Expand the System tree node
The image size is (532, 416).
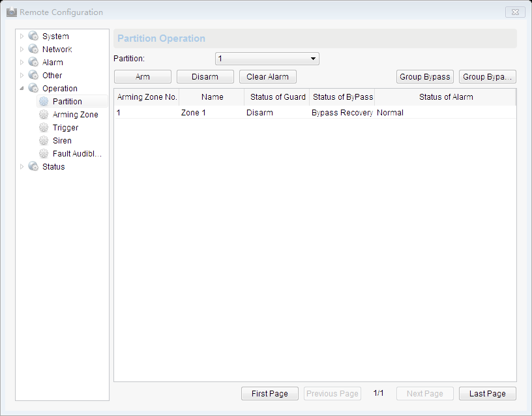pyautogui.click(x=22, y=36)
